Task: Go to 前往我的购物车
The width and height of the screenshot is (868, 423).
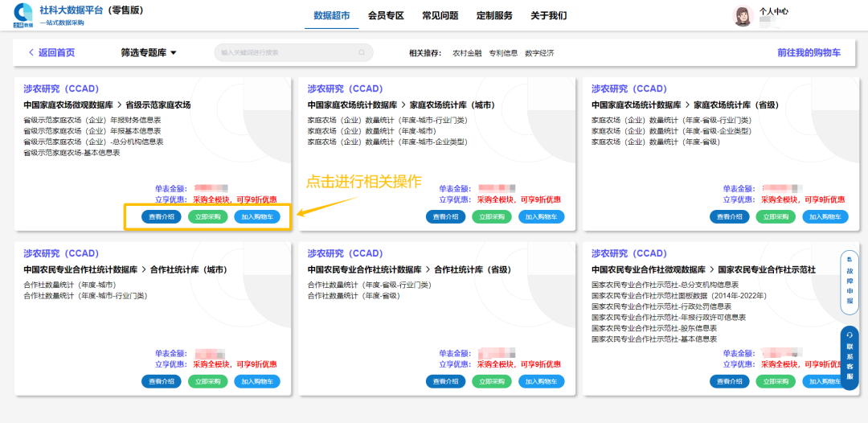Action: point(809,52)
